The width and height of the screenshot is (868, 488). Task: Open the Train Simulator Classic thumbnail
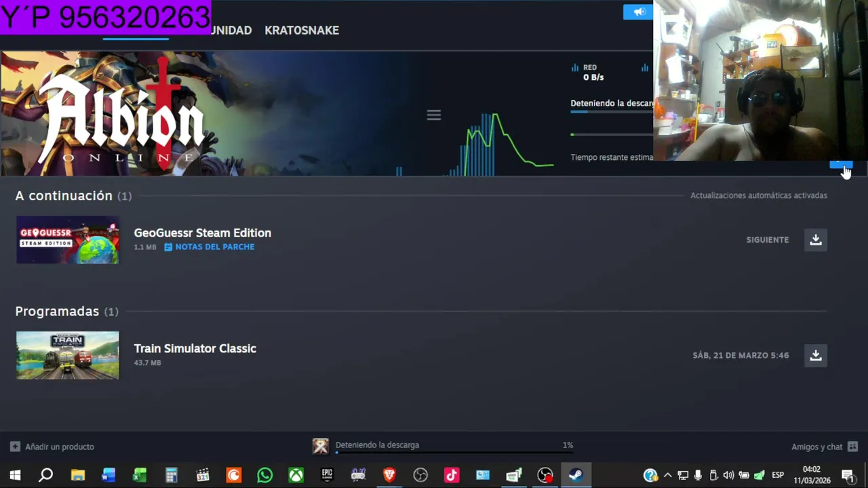68,355
